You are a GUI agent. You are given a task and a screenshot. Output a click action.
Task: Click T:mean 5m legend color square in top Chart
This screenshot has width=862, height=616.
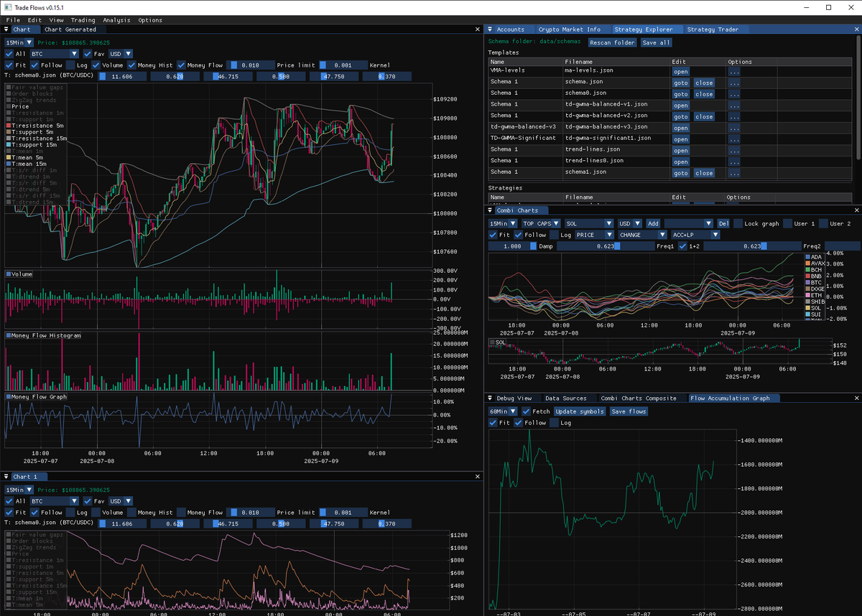(8, 157)
